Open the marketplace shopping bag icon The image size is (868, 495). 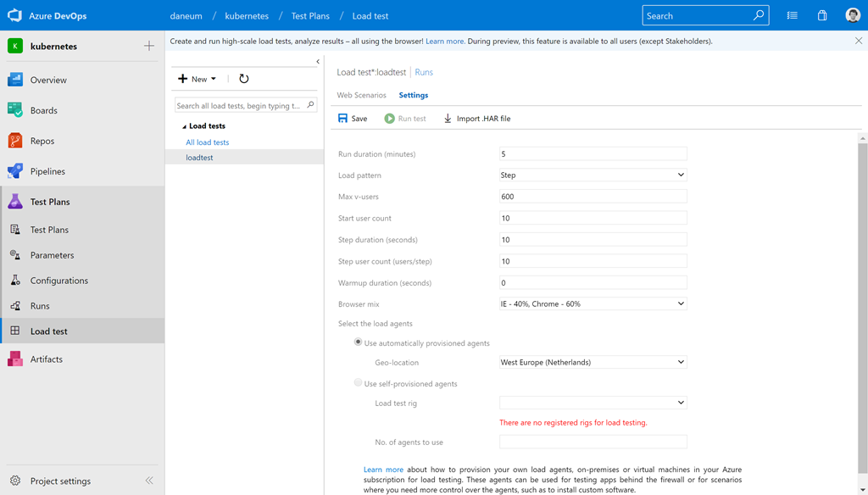822,15
